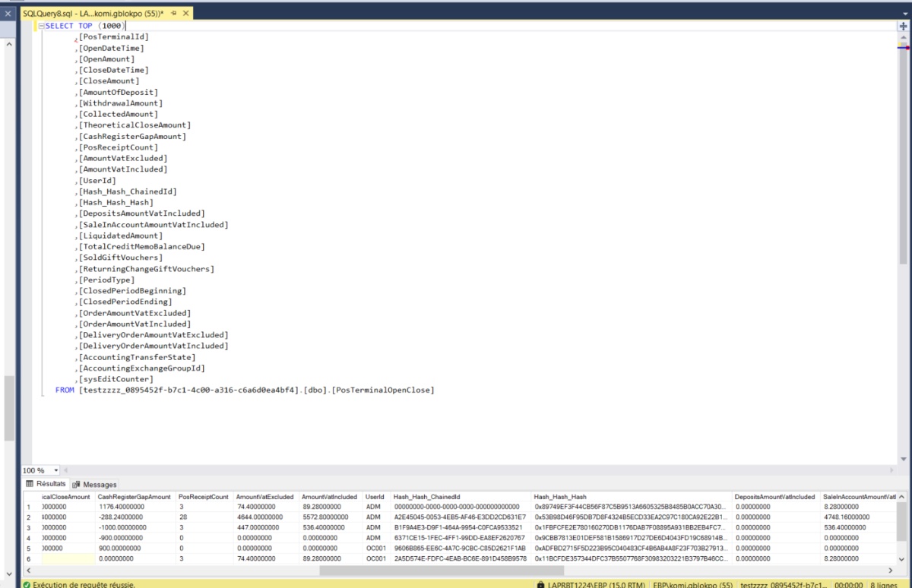Click the [AccountingTransferState] line in query

coord(135,357)
